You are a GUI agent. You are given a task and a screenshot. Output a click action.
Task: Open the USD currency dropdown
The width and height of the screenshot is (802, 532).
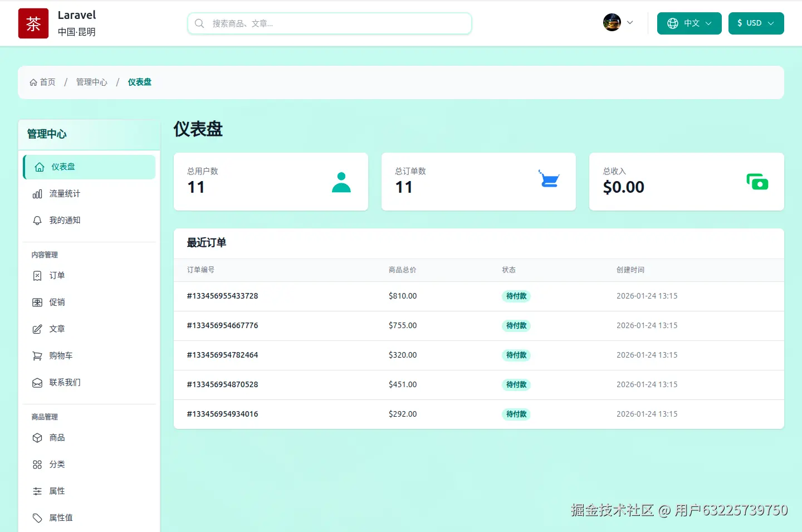point(756,23)
